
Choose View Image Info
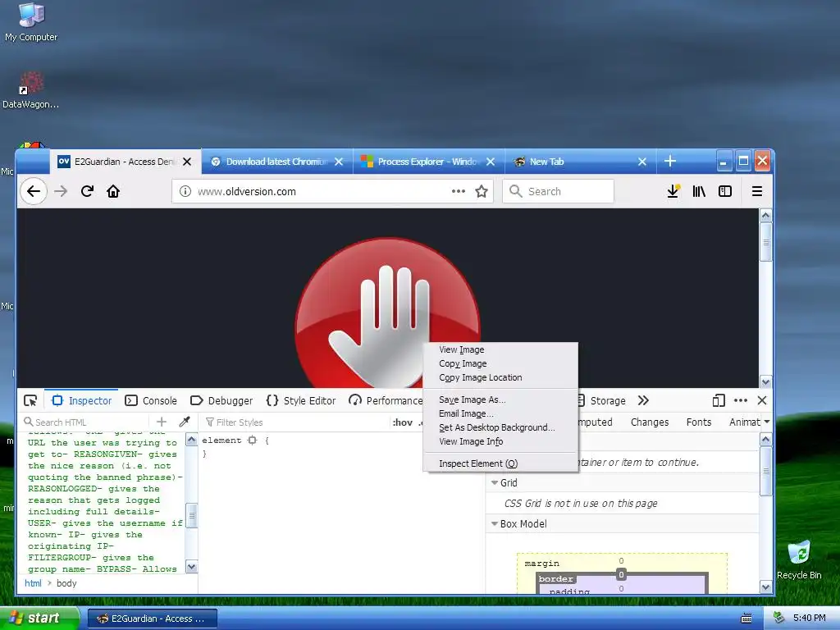[x=500, y=441]
